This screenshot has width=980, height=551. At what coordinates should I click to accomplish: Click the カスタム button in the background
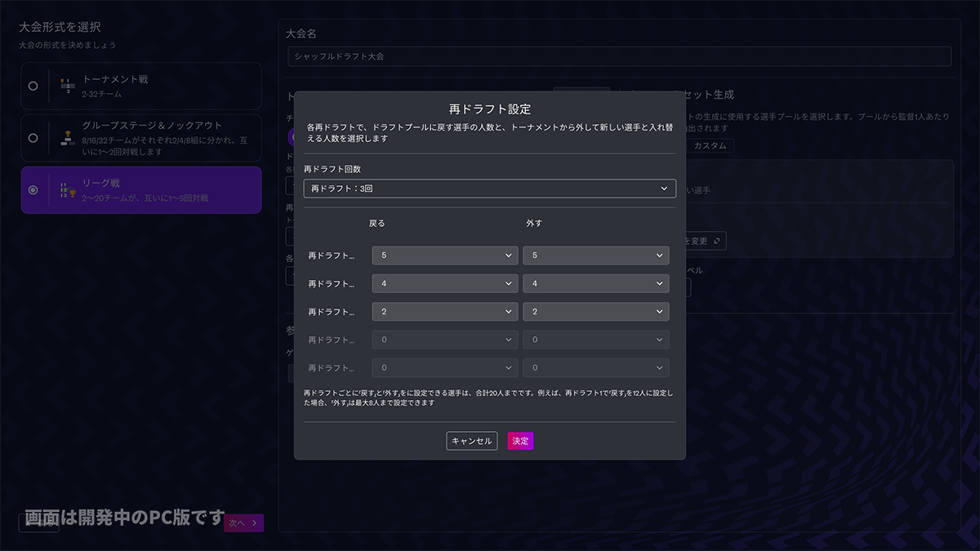(710, 145)
